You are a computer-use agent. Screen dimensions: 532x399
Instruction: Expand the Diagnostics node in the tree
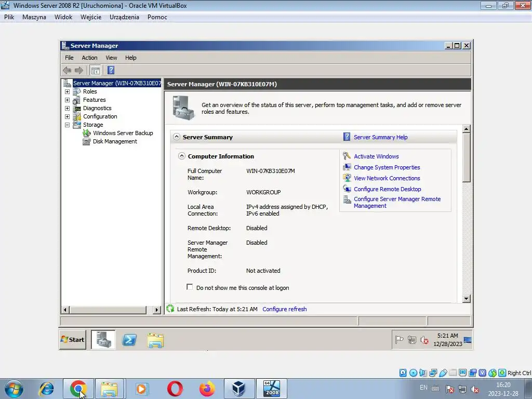67,108
